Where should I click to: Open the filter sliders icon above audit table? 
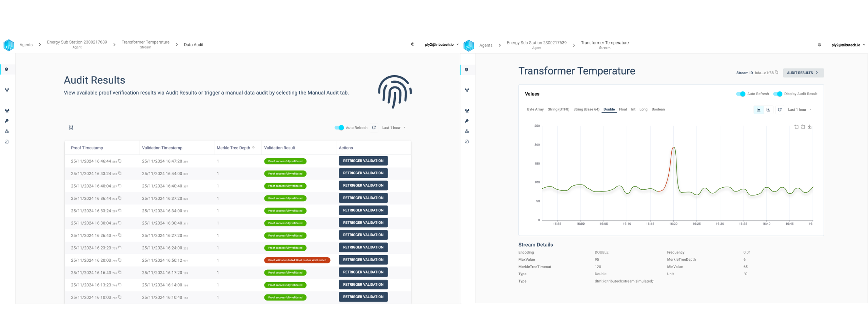click(71, 128)
